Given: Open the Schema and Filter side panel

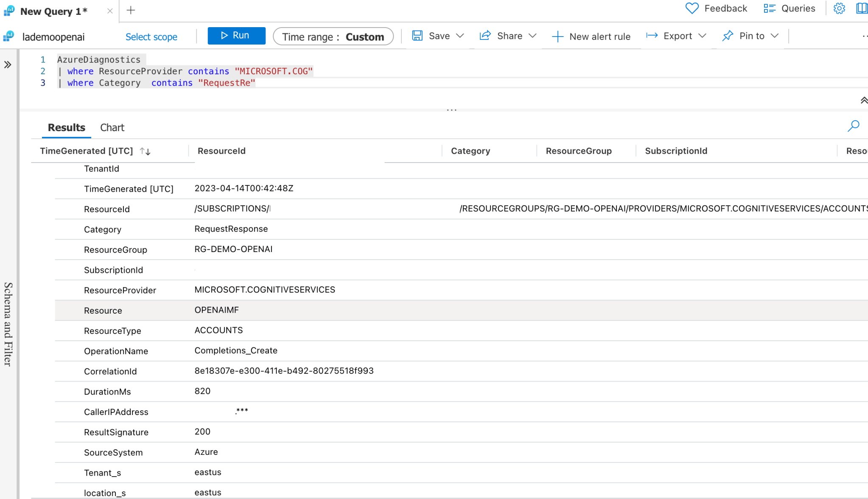Looking at the screenshot, I should coord(8,324).
